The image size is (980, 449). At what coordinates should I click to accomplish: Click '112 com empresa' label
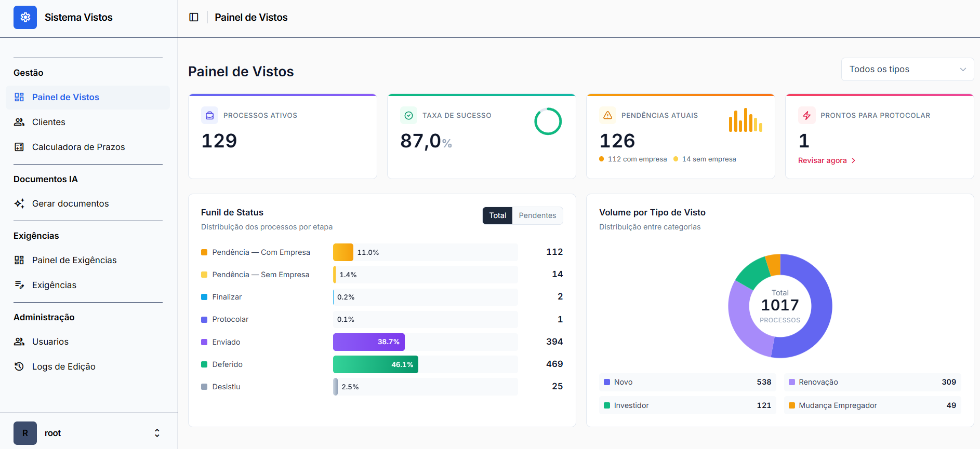point(637,159)
